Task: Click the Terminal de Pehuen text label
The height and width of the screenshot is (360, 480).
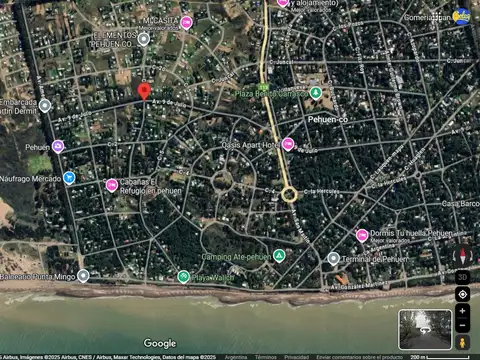Action: pos(375,259)
